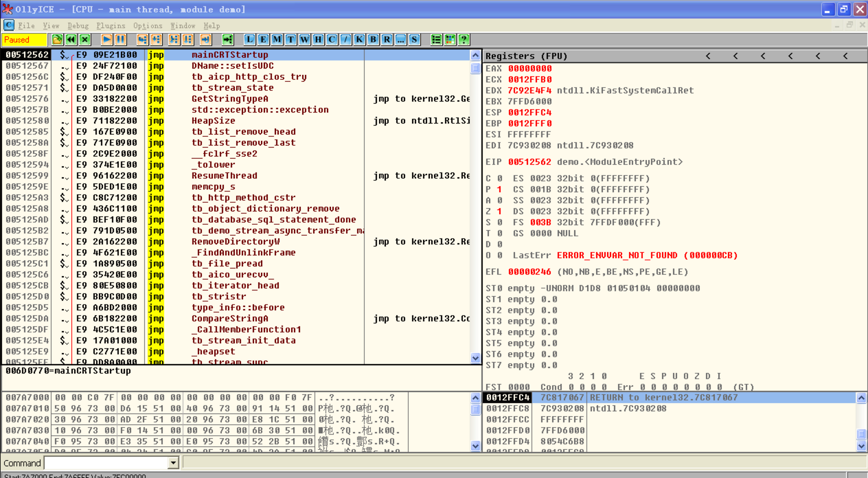Image resolution: width=868 pixels, height=478 pixels.
Task: Click the Execute till return icon
Action: point(205,40)
